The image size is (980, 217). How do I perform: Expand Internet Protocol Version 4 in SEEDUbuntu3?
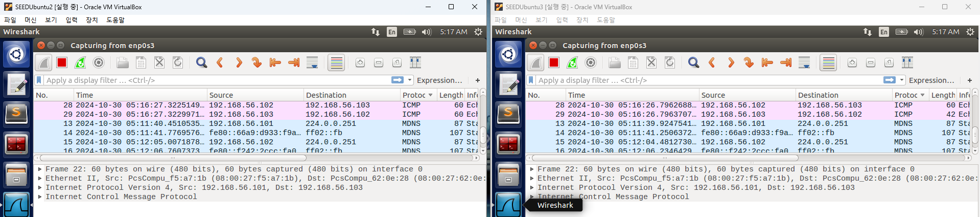[532, 187]
